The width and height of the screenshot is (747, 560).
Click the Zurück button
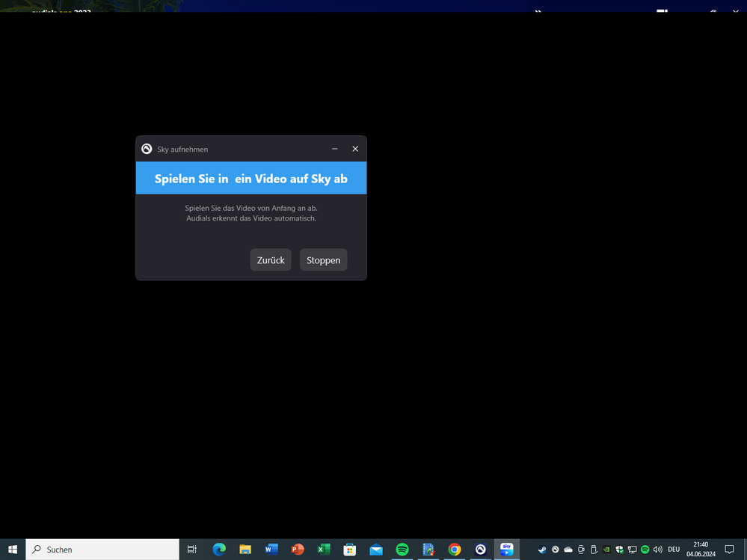click(x=271, y=260)
